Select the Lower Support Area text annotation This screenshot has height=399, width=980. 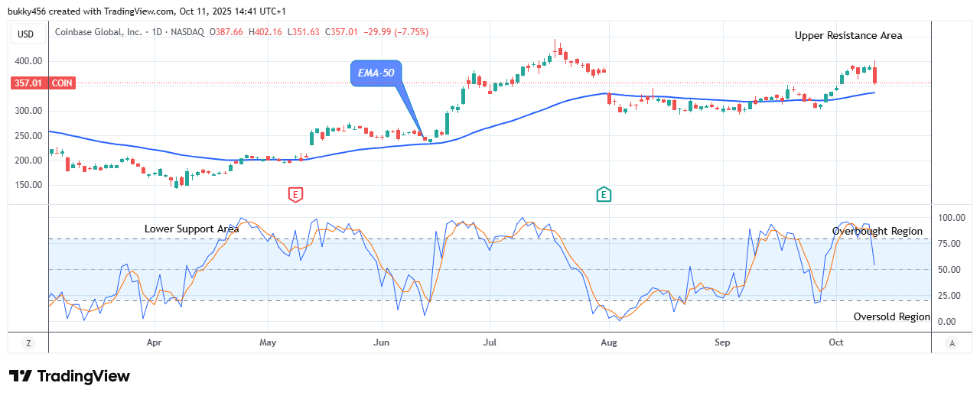(x=191, y=229)
